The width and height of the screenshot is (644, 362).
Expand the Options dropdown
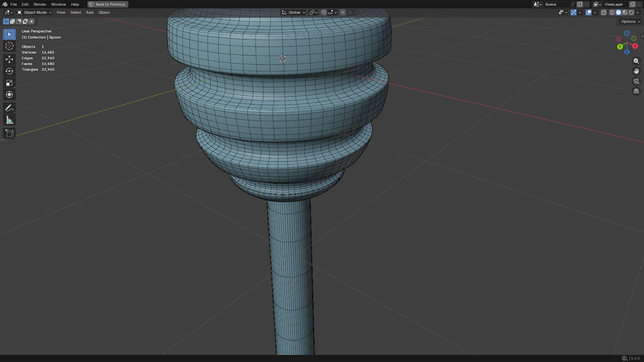630,21
